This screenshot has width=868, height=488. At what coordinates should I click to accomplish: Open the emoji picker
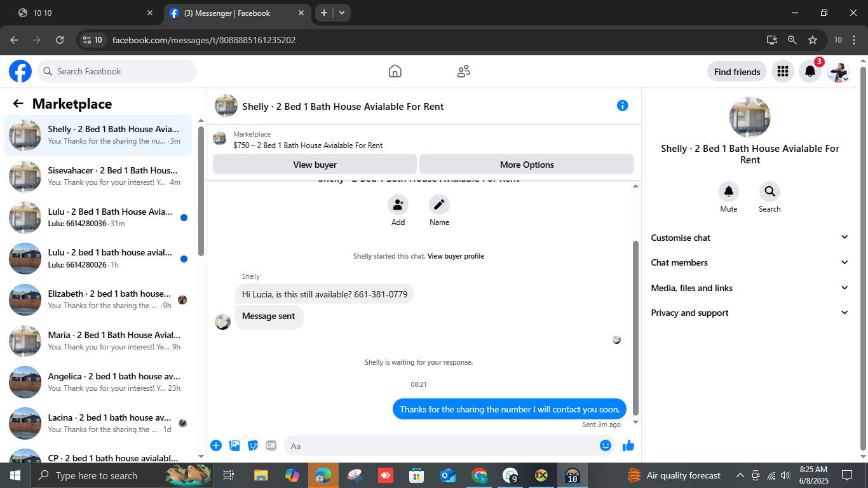point(606,445)
